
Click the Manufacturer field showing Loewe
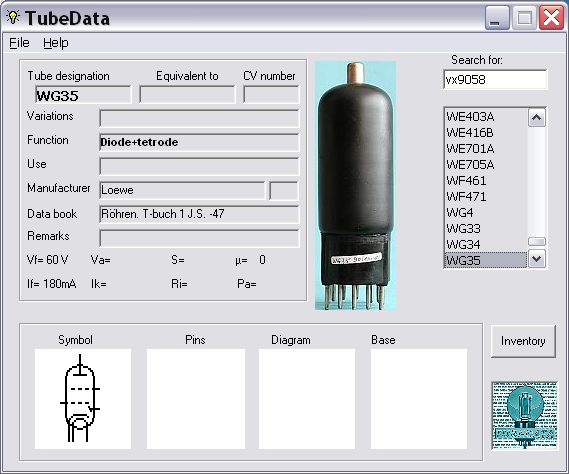pos(182,190)
